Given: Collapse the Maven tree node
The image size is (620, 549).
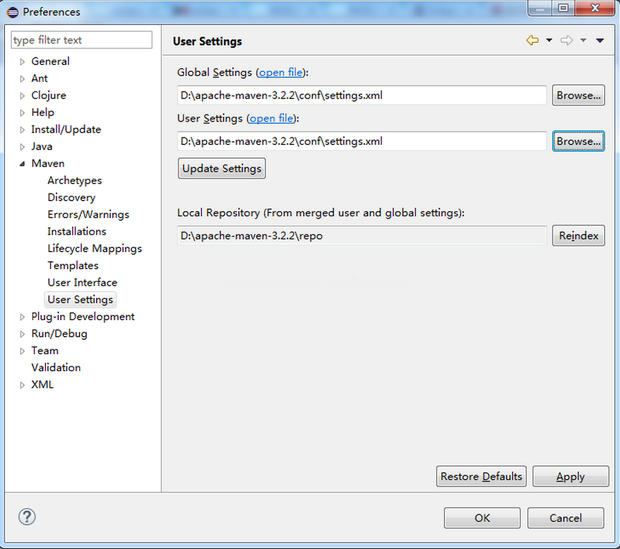Looking at the screenshot, I should 22,164.
